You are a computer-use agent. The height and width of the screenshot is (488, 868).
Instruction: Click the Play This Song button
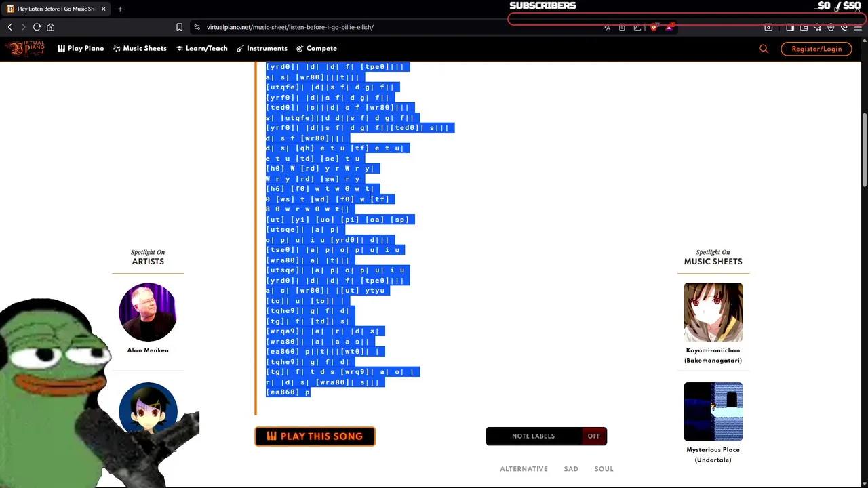pyautogui.click(x=315, y=436)
